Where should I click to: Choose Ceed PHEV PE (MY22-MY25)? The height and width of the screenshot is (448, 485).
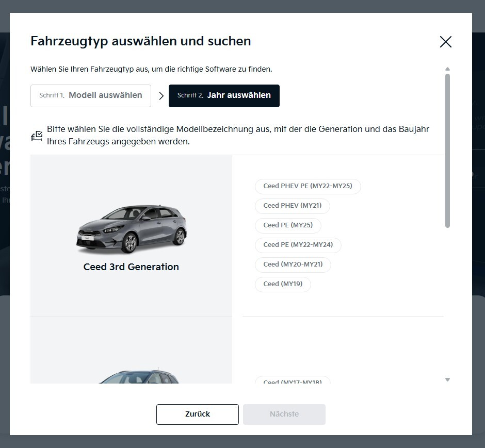tap(308, 186)
